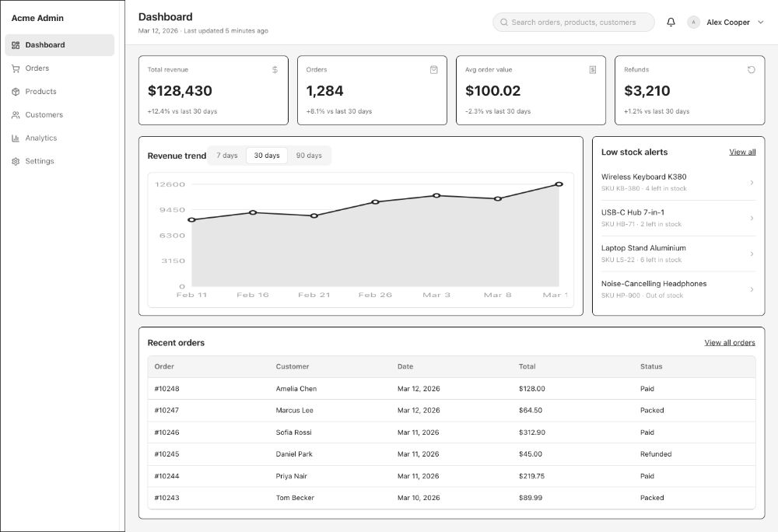Click customer name Marcus Lee
The width and height of the screenshot is (778, 532).
[x=294, y=411]
